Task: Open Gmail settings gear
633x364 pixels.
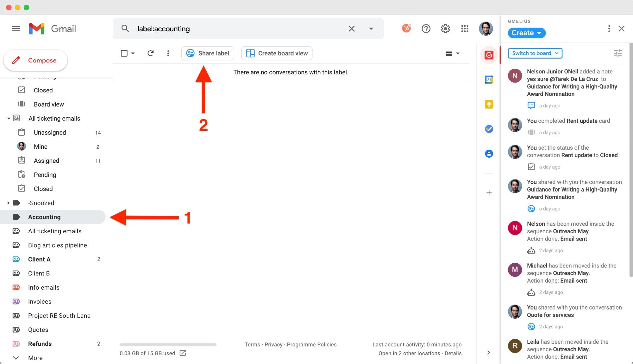Action: pos(445,28)
